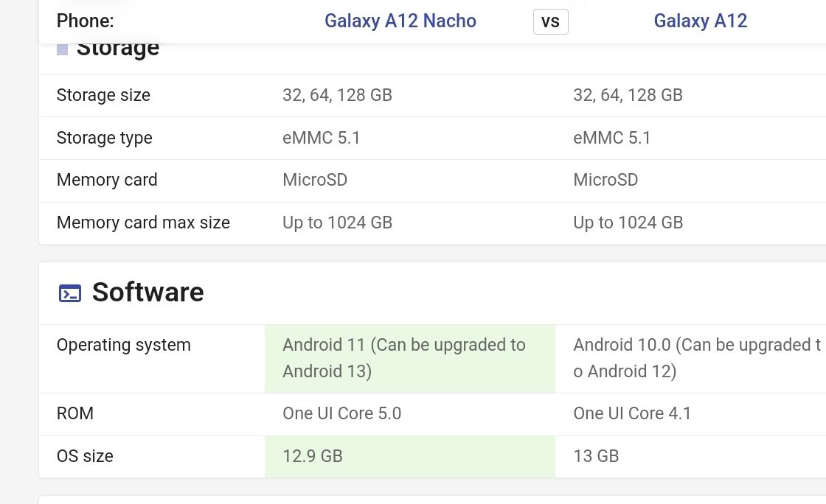Image resolution: width=826 pixels, height=504 pixels.
Task: Click the "Operating system" row label
Action: point(123,345)
